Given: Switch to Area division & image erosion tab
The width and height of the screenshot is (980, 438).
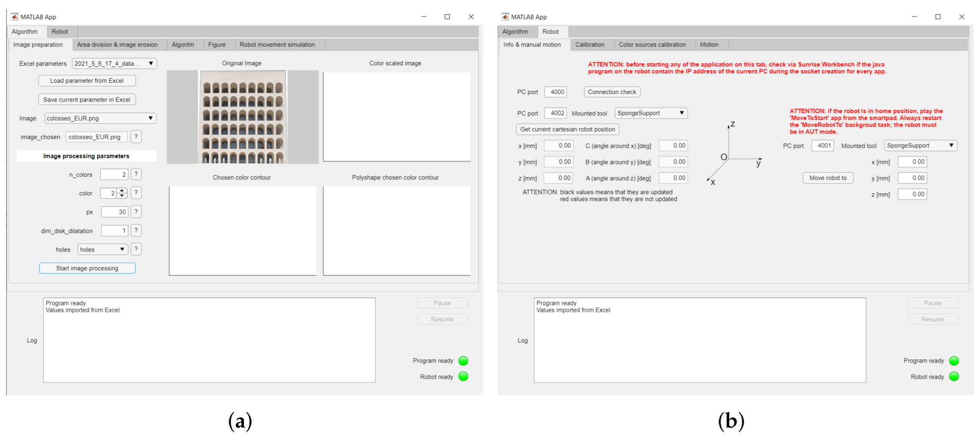Looking at the screenshot, I should (x=117, y=44).
